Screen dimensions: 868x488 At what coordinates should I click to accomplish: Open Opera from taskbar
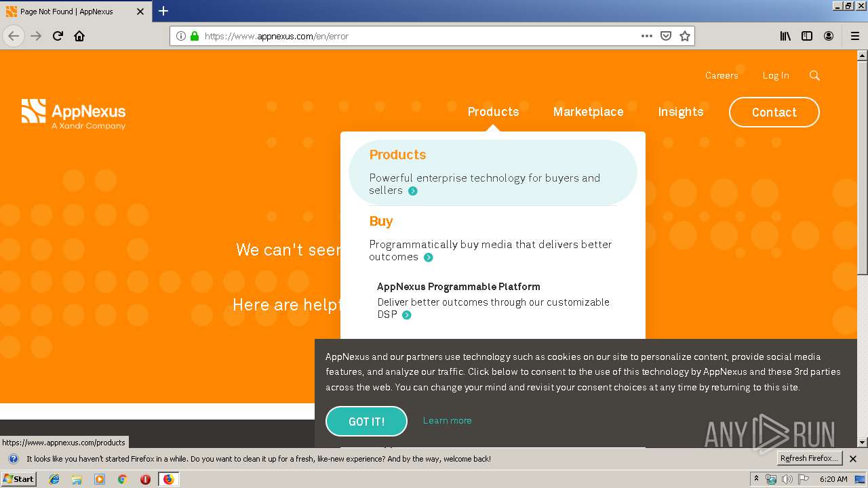point(145,479)
